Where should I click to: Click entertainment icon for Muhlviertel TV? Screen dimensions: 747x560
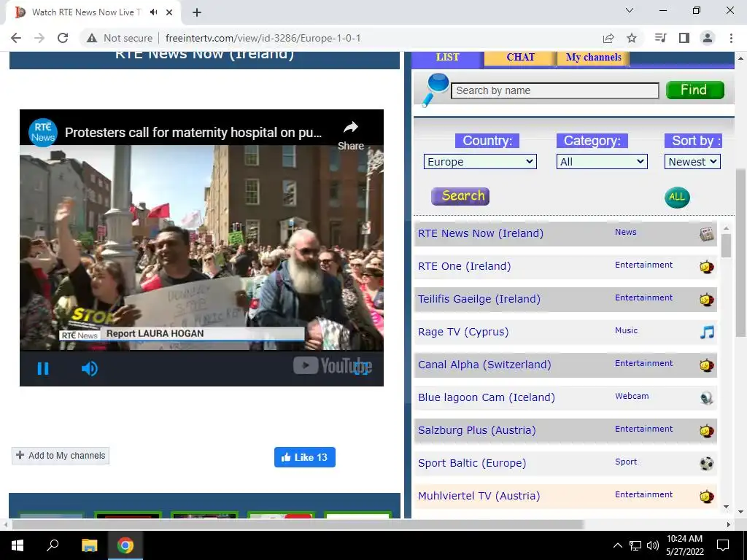pos(706,497)
